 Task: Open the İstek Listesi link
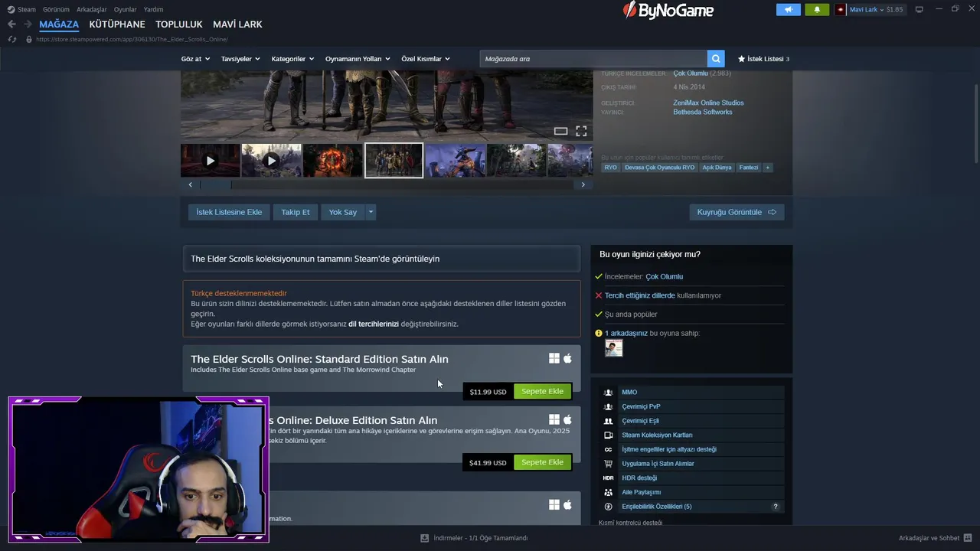coord(765,59)
